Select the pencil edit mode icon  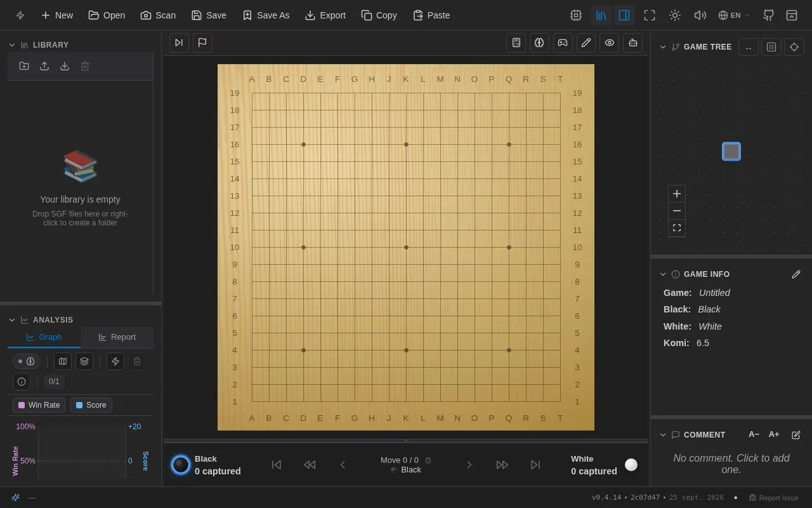[x=586, y=43]
